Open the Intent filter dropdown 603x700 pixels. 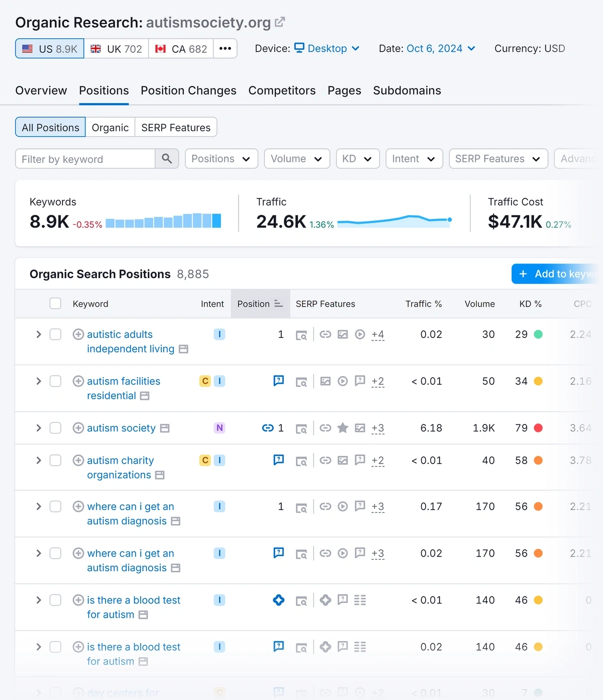pos(414,159)
